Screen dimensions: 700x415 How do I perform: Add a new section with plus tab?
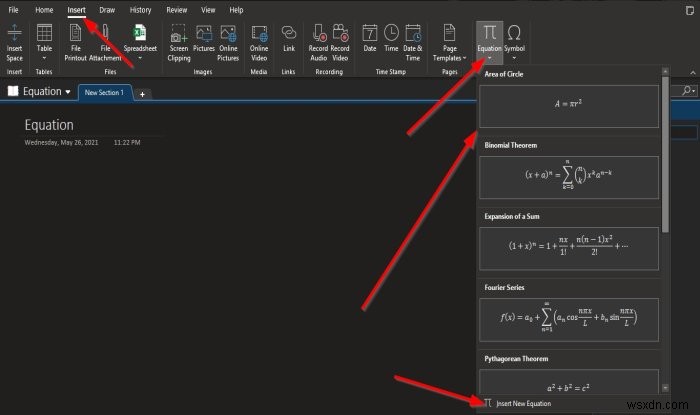coord(142,94)
